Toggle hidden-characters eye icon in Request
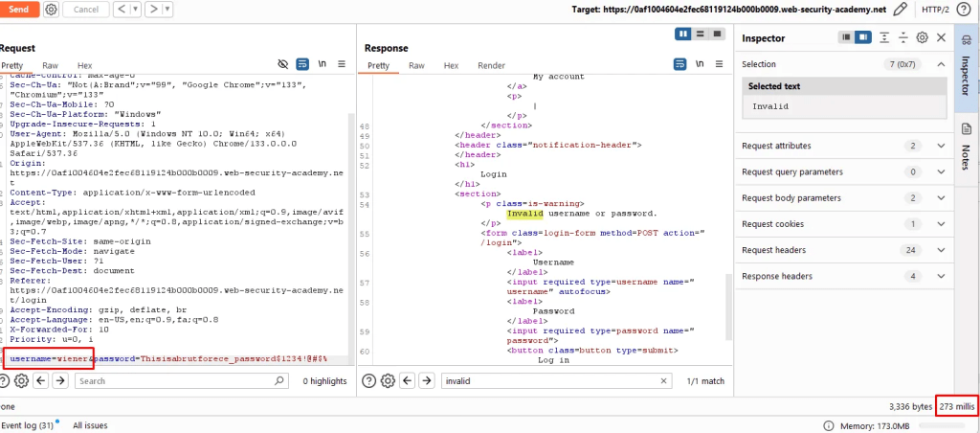 [x=282, y=63]
